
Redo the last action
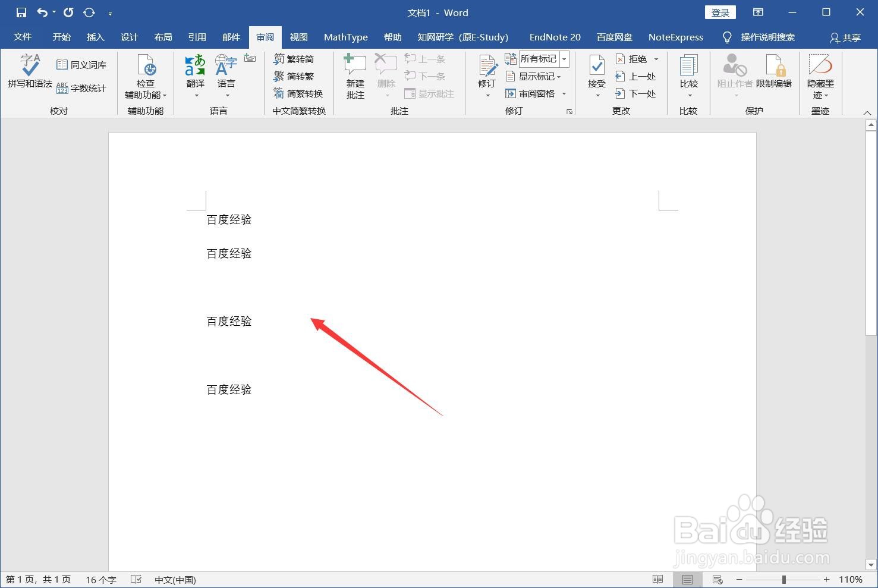point(68,12)
